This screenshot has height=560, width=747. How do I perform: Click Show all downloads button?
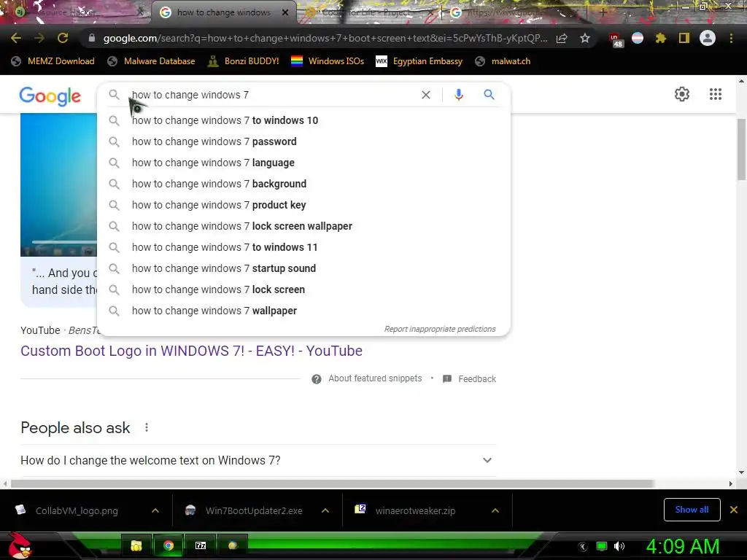[692, 510]
